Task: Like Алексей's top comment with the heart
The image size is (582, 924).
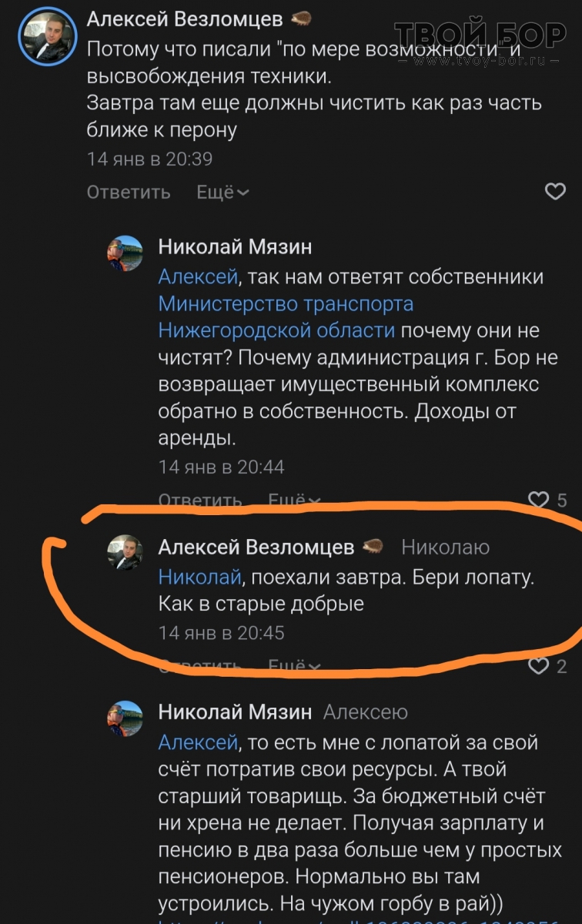Action: click(555, 192)
